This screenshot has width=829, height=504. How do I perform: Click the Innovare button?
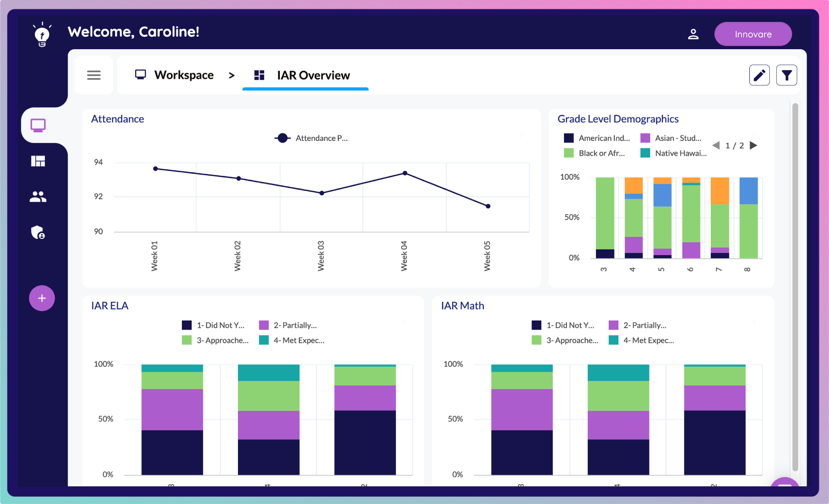click(x=753, y=34)
